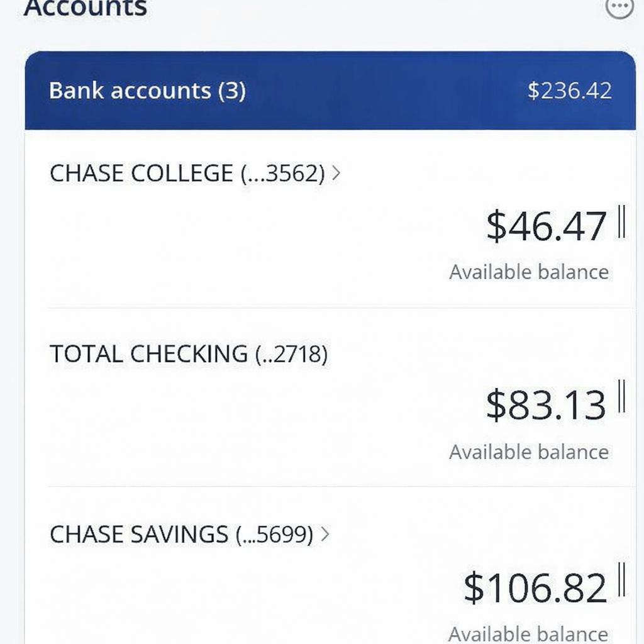
Task: Click the Accounts page heading
Action: click(x=86, y=9)
